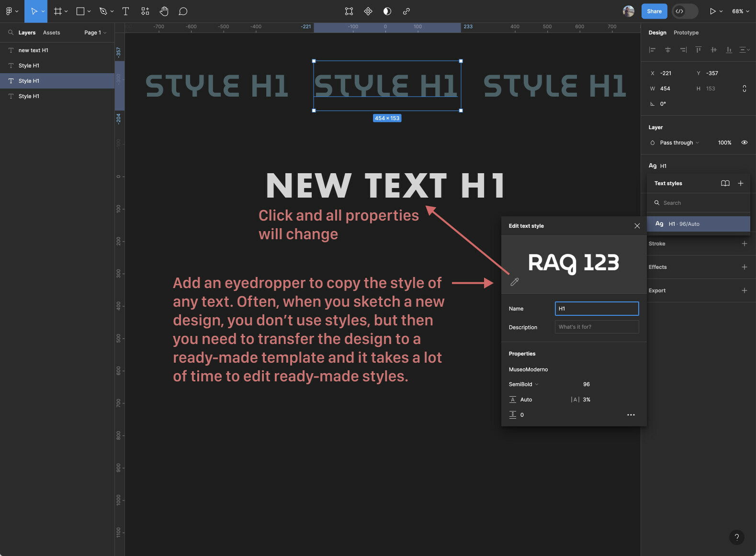Screen dimensions: 756x556
Task: Open the Resources tool
Action: pos(145,11)
